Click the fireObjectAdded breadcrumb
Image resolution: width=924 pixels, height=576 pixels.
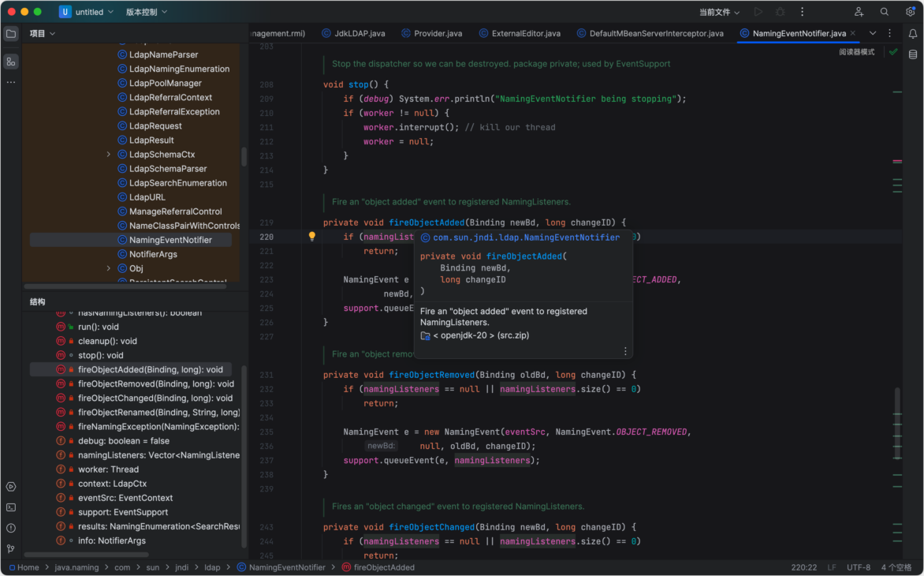[378, 567]
